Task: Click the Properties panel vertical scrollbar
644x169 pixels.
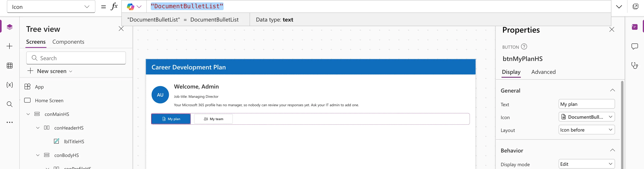Action: [x=622, y=125]
